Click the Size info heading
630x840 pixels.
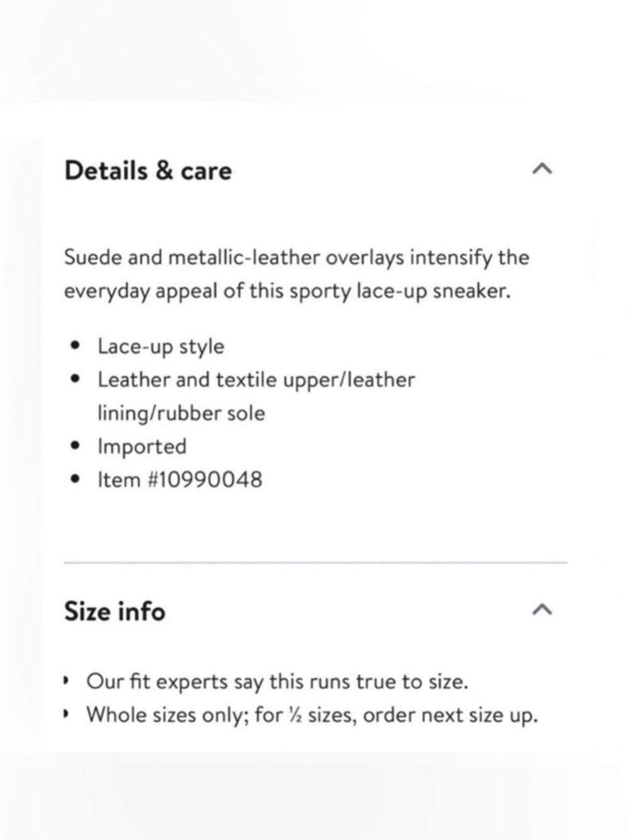115,611
